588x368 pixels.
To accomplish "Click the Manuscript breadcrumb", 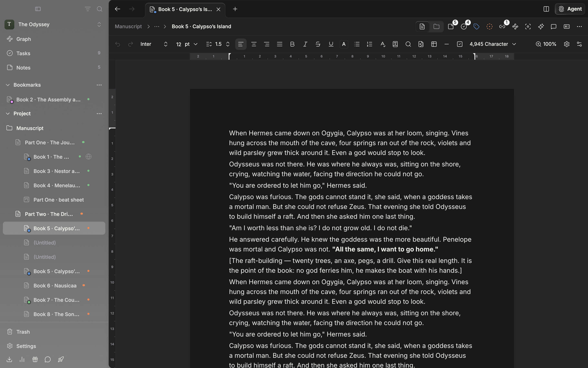I will click(x=128, y=27).
